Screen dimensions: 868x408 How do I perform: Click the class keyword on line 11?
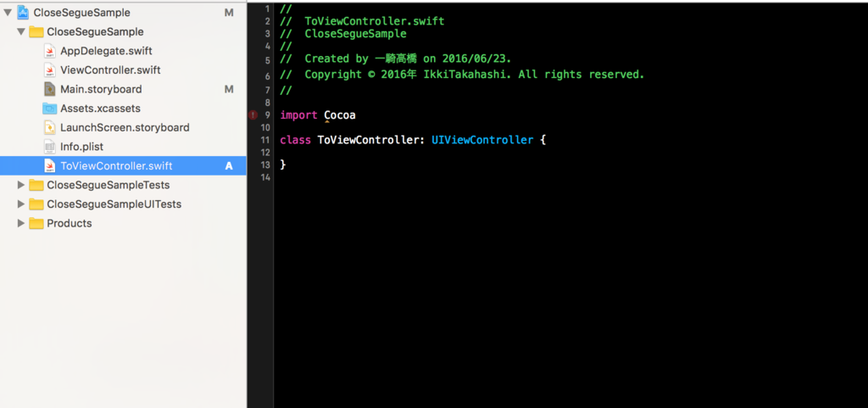[x=296, y=140]
